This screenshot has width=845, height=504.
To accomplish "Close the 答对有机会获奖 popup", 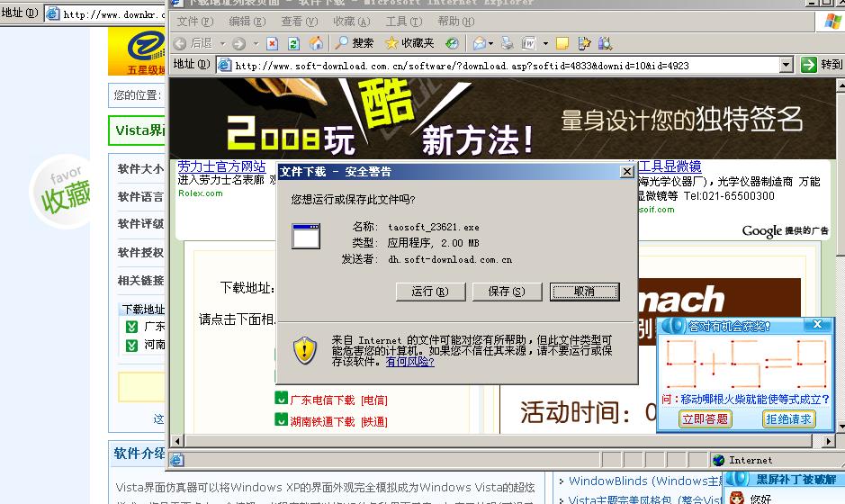I will [x=817, y=325].
